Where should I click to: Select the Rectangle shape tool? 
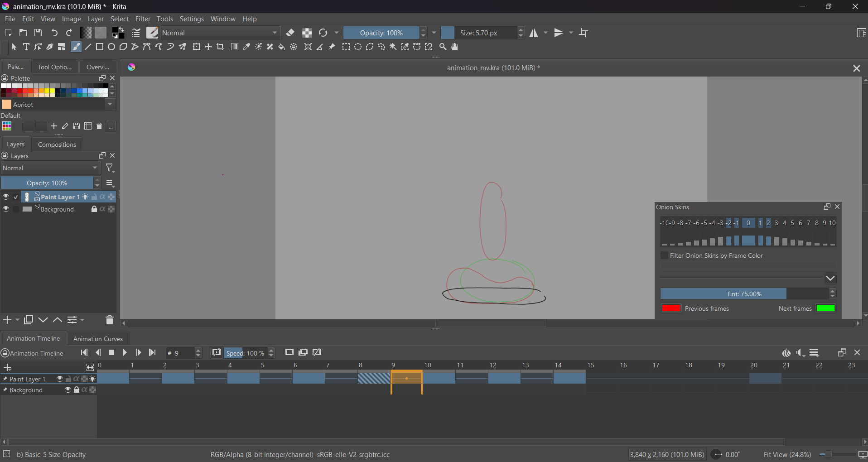click(x=100, y=47)
